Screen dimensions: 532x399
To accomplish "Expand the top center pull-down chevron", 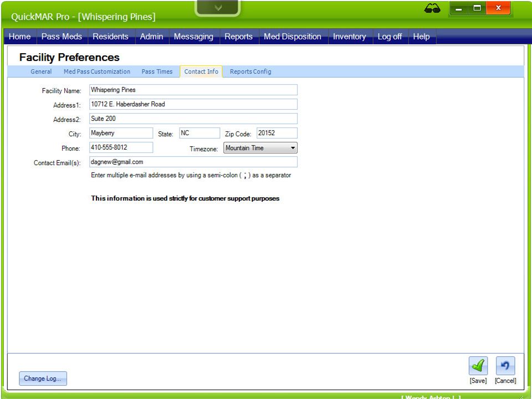I will (x=218, y=7).
